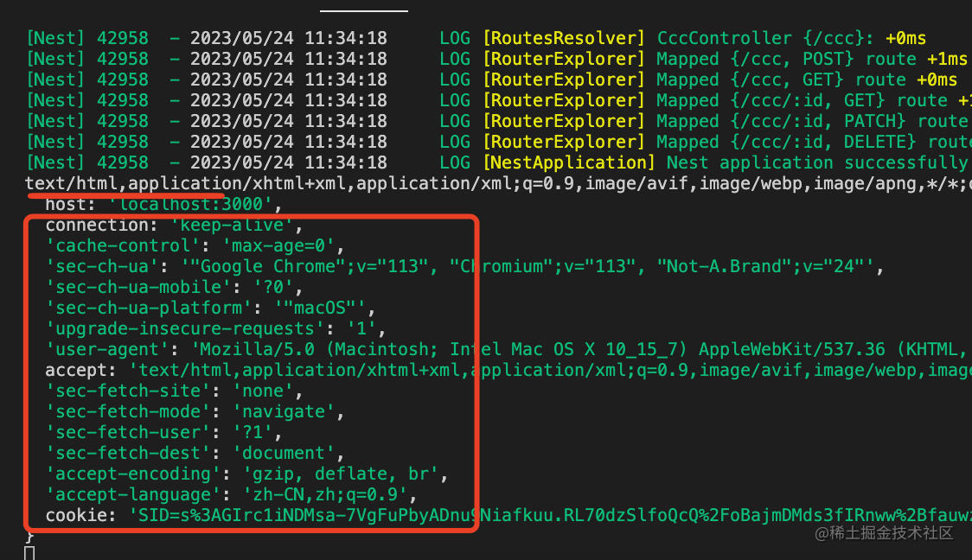Click the terminal cursor block at bottom

[29, 552]
